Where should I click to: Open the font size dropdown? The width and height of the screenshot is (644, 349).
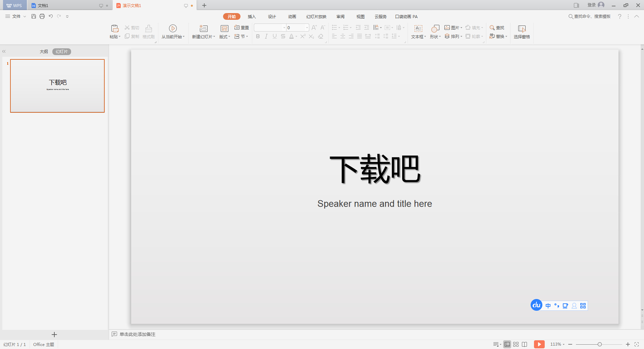[x=306, y=28]
